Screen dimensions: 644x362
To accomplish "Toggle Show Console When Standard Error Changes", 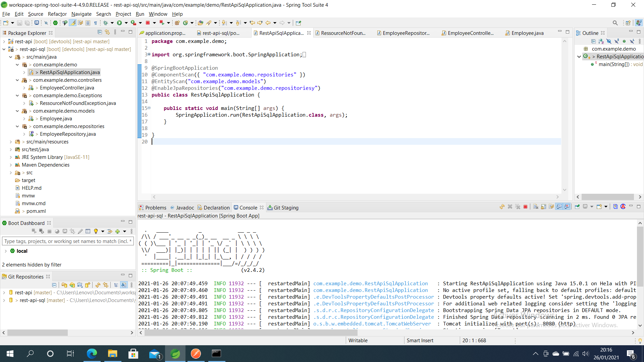I will pyautogui.click(x=567, y=206).
